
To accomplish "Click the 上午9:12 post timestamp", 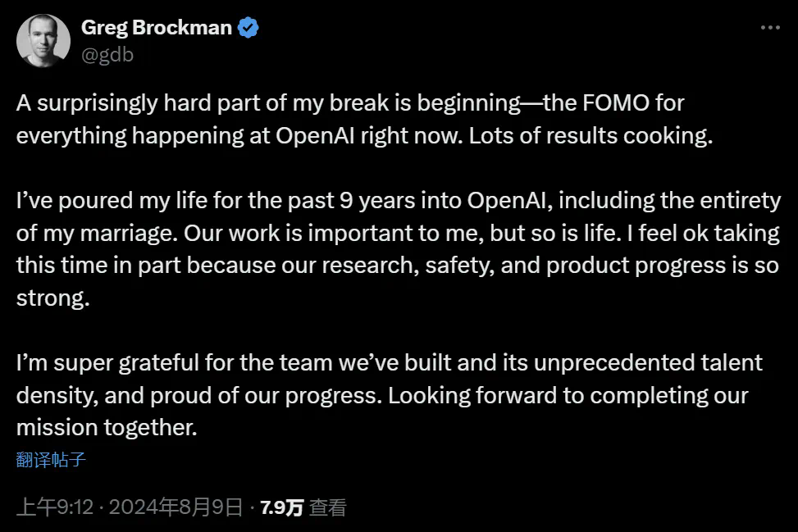I will (54, 507).
